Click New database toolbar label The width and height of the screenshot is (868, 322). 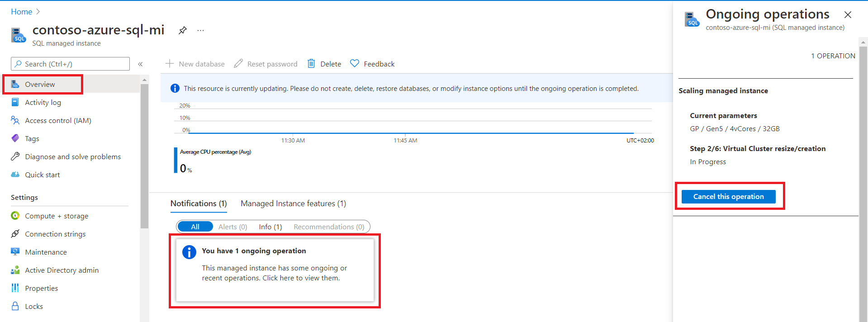pyautogui.click(x=202, y=64)
